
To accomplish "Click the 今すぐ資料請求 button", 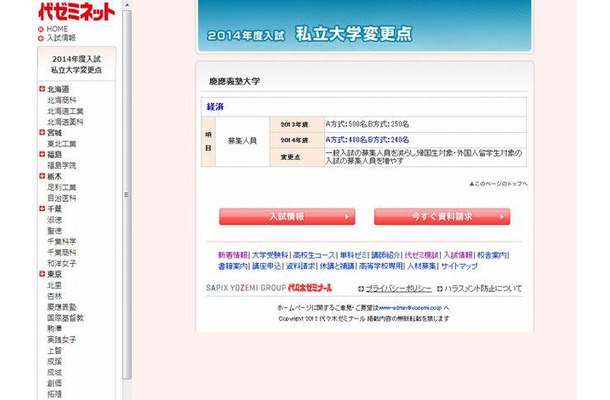I will click(442, 217).
